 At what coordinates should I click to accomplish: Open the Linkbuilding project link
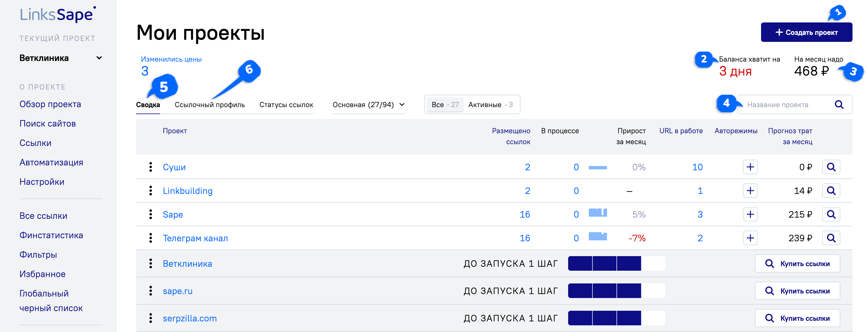click(188, 191)
